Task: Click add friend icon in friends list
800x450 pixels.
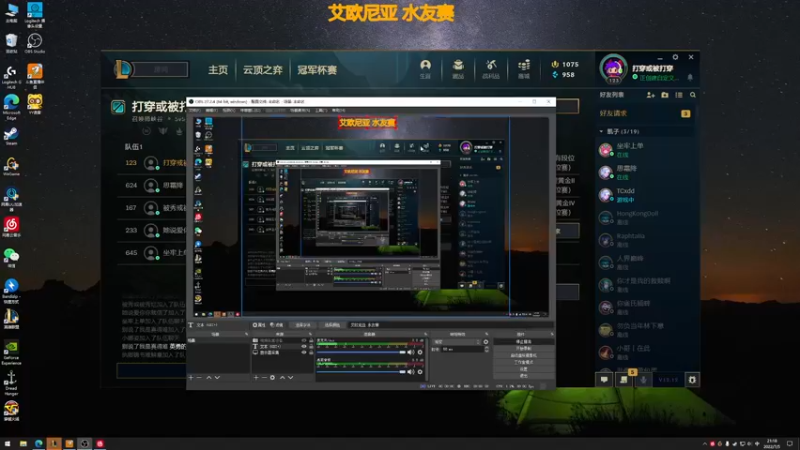Action: pyautogui.click(x=651, y=95)
